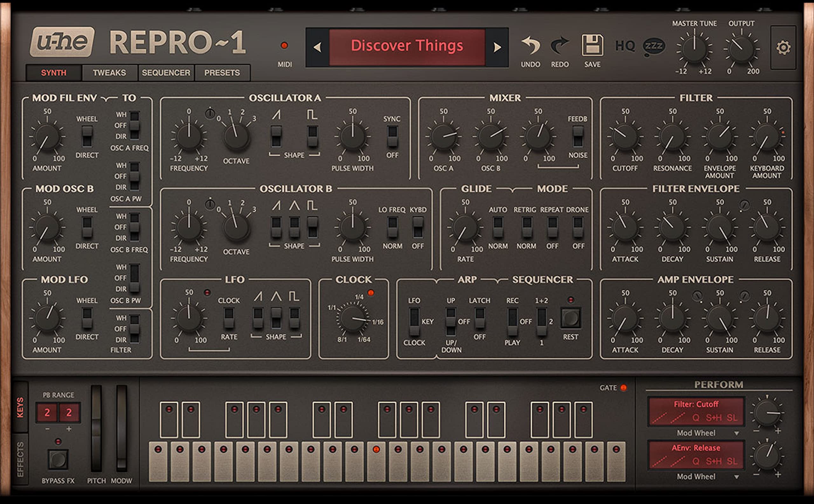Toggle the BYPASS FX button
Screen dimensions: 814x504
click(58, 459)
